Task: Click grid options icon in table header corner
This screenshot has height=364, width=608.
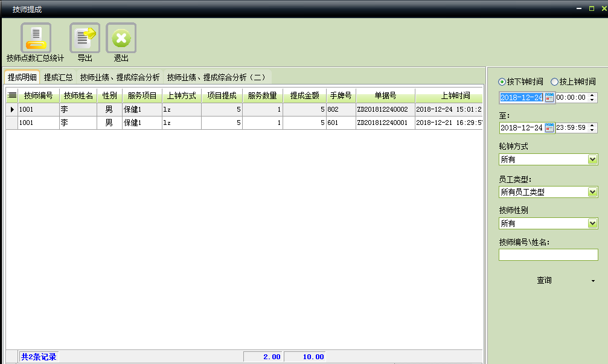Action: pos(12,95)
